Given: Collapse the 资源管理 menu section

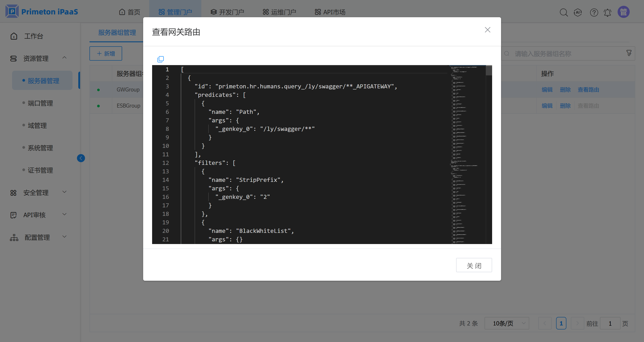Looking at the screenshot, I should point(64,58).
